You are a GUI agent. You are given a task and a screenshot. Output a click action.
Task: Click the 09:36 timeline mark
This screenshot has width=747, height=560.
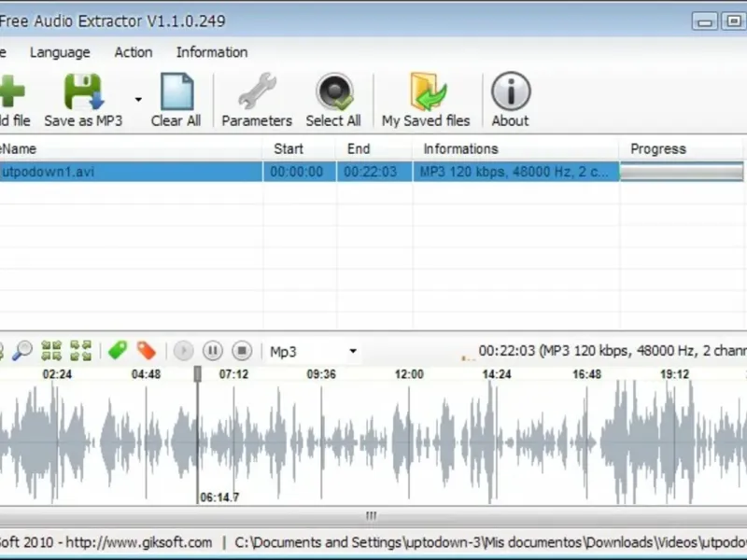click(321, 374)
